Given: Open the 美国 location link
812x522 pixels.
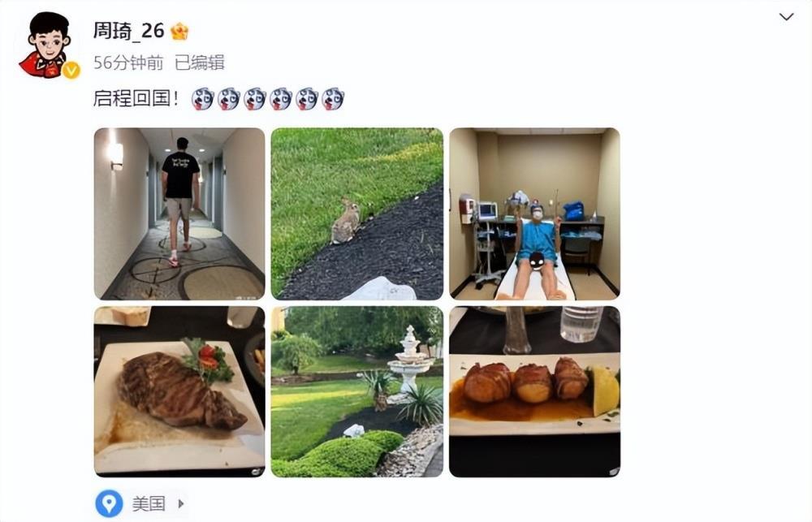Looking at the screenshot, I should pyautogui.click(x=149, y=503).
